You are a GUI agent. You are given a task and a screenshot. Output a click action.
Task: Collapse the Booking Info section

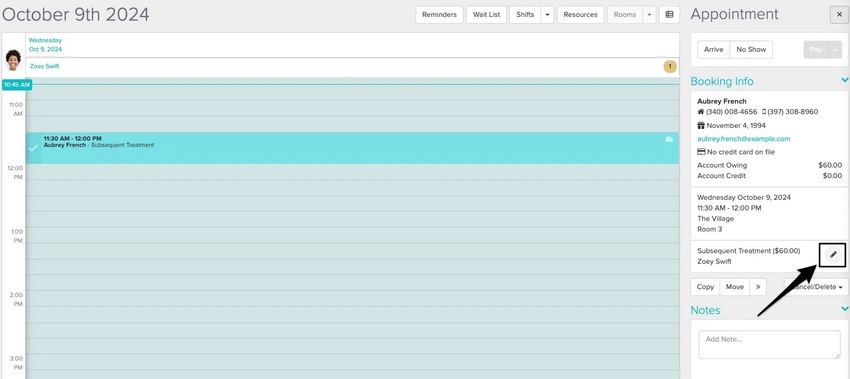(845, 80)
